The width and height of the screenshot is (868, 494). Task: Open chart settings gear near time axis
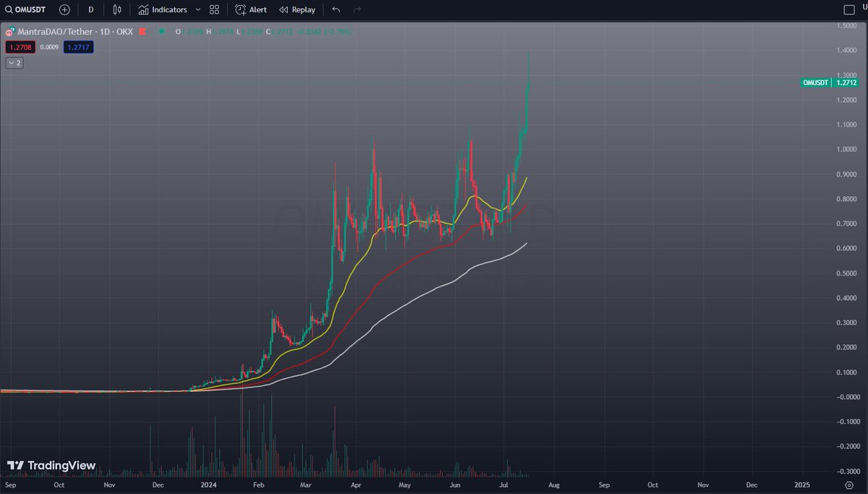[848, 485]
